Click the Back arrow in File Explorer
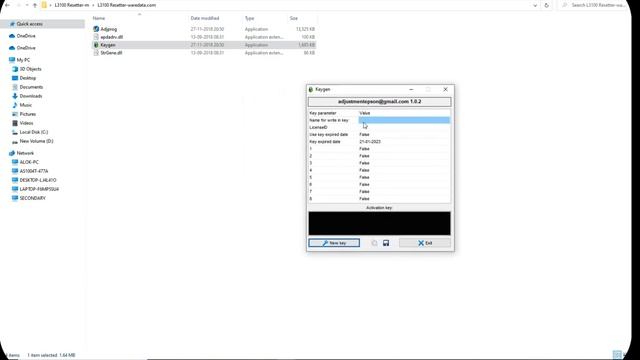The height and width of the screenshot is (360, 640). tap(7, 5)
